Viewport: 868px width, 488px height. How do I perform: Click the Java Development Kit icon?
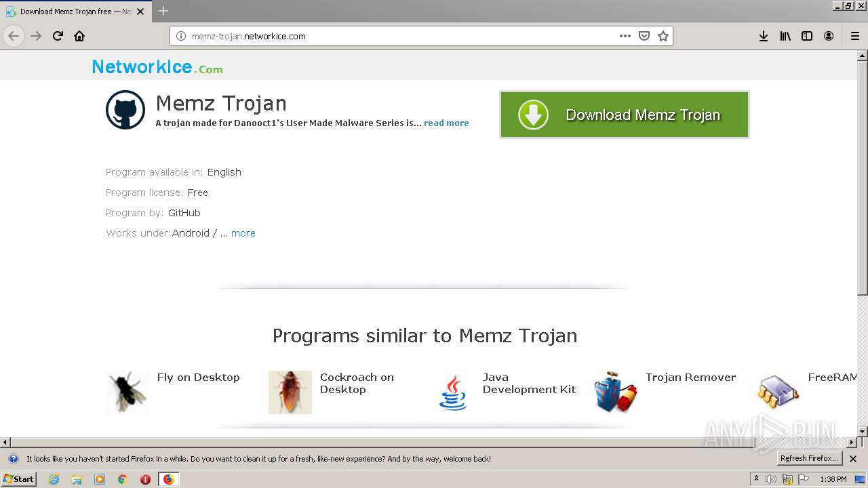pyautogui.click(x=453, y=392)
